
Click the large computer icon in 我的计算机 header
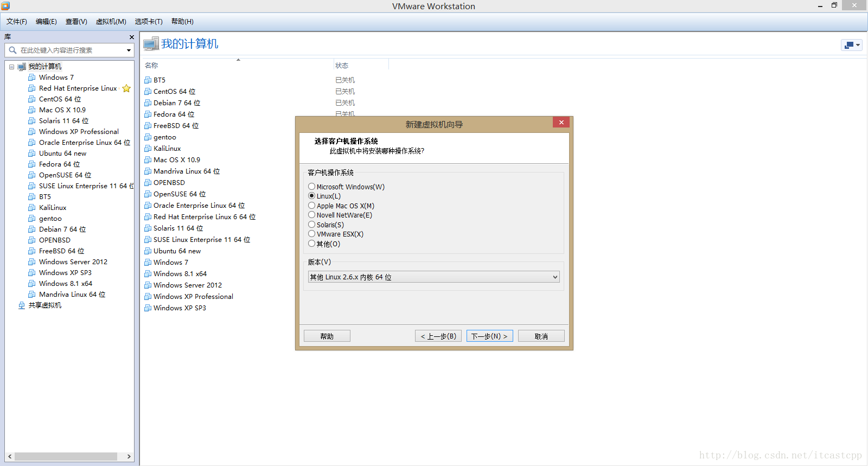click(x=151, y=43)
